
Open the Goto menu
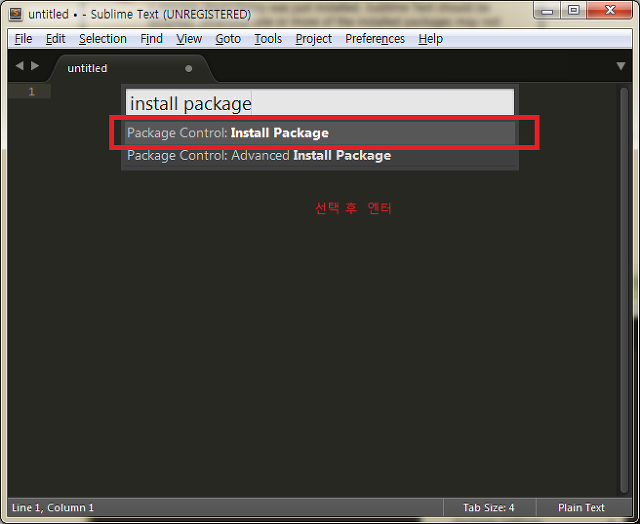point(228,39)
